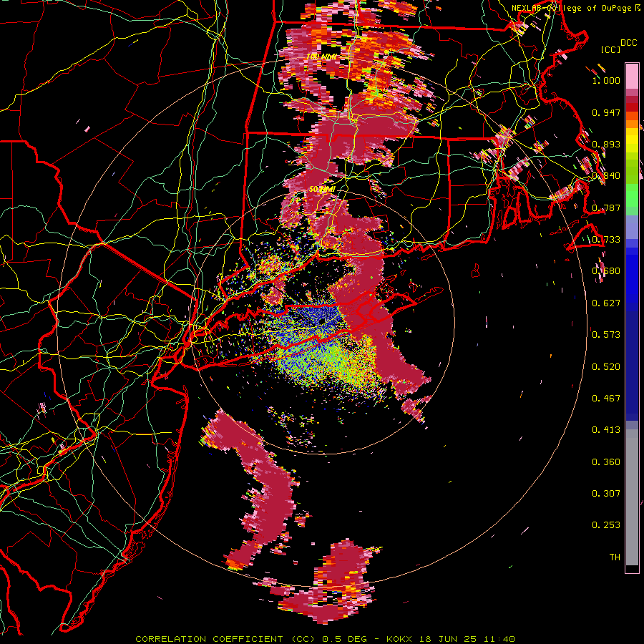
Task: Click the [CC] unit label
Action: coord(611,49)
